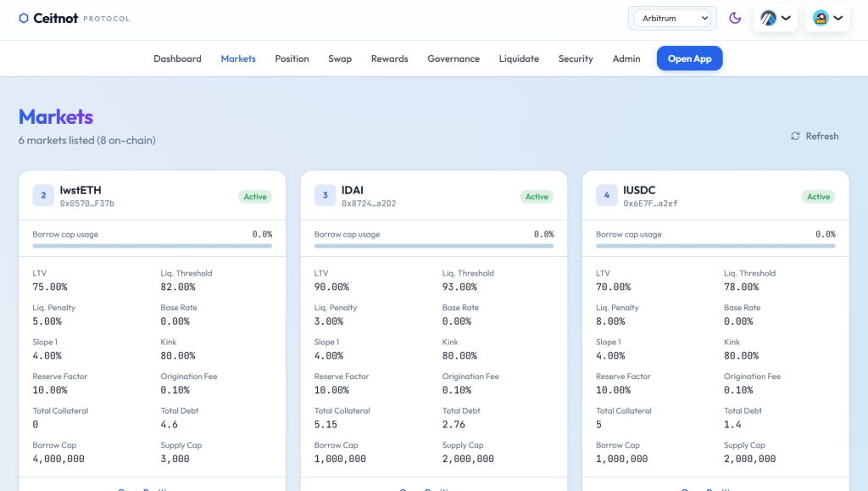868x491 pixels.
Task: Click lwstETH Liq. Penalty 5.00%
Action: 47,321
